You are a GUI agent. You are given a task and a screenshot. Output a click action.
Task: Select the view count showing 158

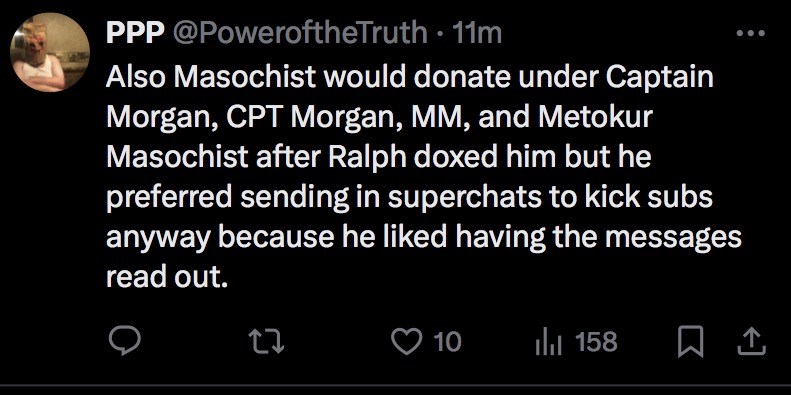point(597,342)
